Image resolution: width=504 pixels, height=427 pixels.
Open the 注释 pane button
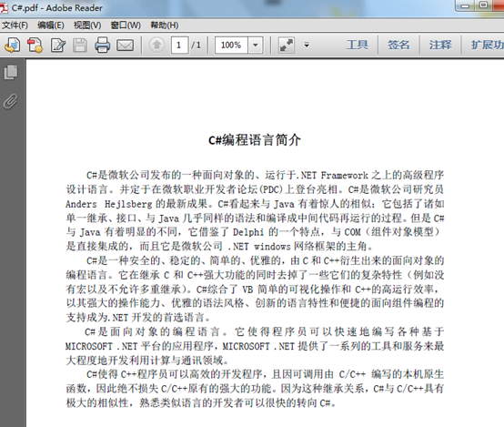coord(440,45)
